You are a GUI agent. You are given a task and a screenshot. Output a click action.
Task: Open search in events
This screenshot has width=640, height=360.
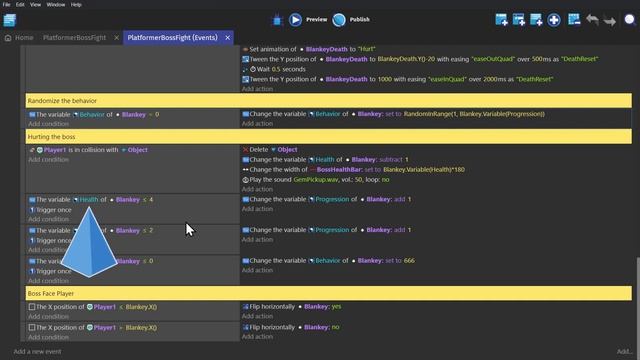point(630,20)
